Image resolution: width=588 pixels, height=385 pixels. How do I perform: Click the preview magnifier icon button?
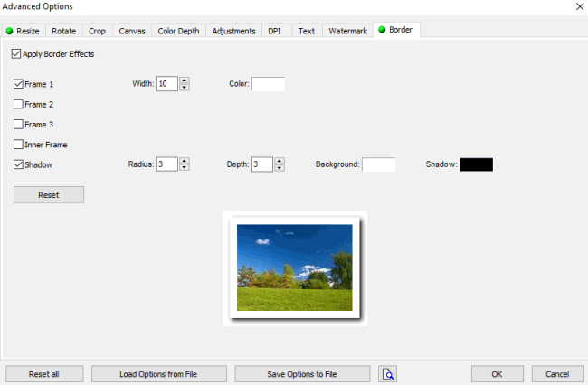click(x=388, y=374)
